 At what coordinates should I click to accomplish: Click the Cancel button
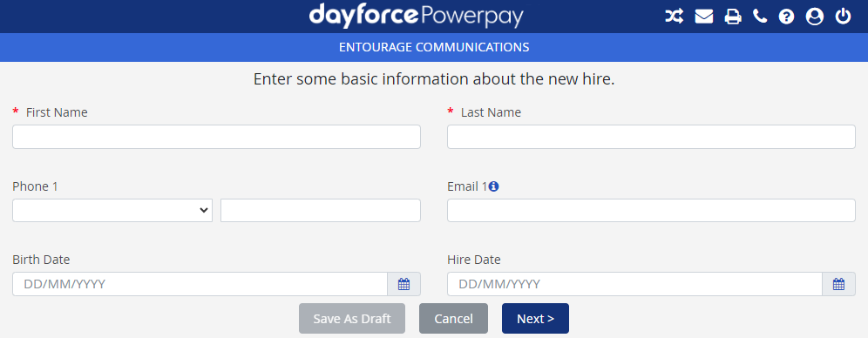[453, 319]
